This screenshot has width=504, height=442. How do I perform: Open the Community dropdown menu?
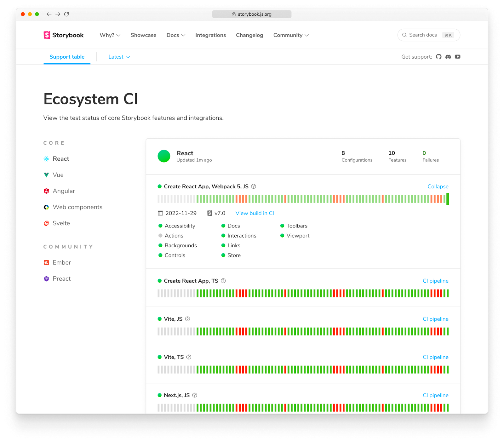click(x=291, y=35)
